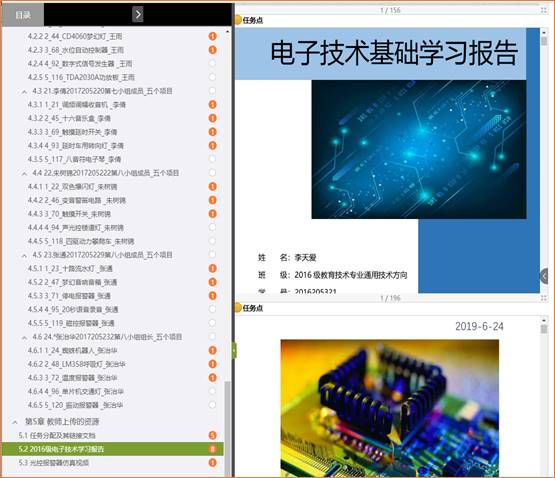Collapse section 4.5 23 group
This screenshot has height=478, width=555.
pos(24,255)
